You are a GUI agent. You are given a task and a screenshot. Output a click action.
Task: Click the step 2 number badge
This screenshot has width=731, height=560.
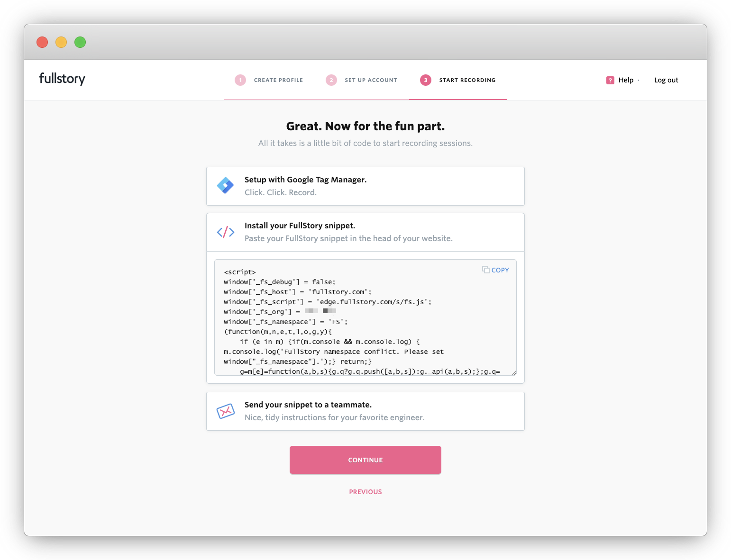coord(331,80)
